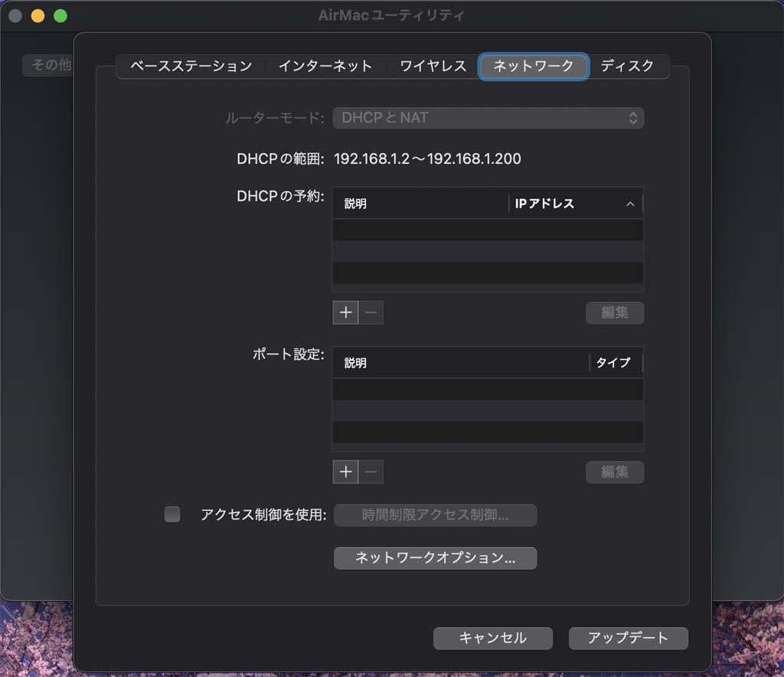Screen dimensions: 784x677
Task: Click the 説明 column header in DHCP予約
Action: click(420, 204)
